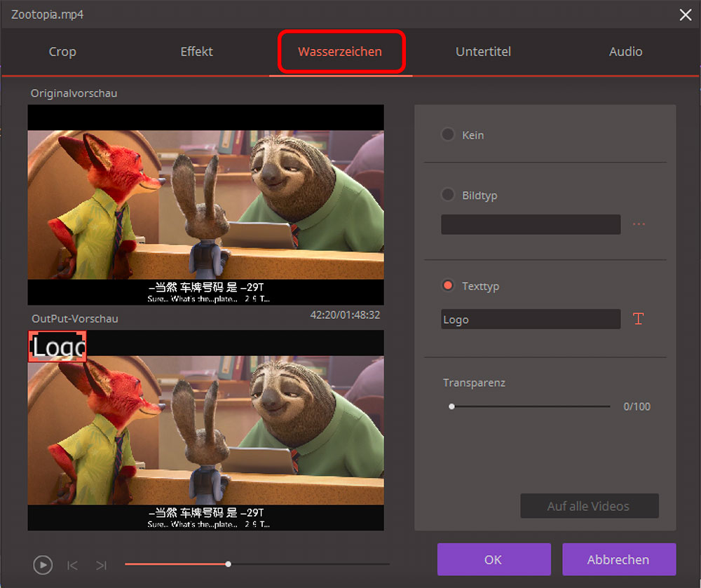
Task: Close the Zootopia.mp4 edit window
Action: tap(686, 15)
